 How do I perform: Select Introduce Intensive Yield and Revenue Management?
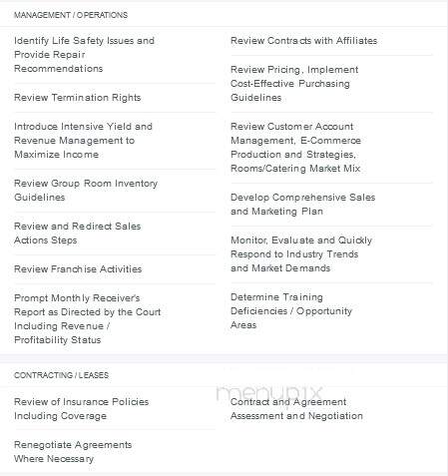pyautogui.click(x=83, y=141)
